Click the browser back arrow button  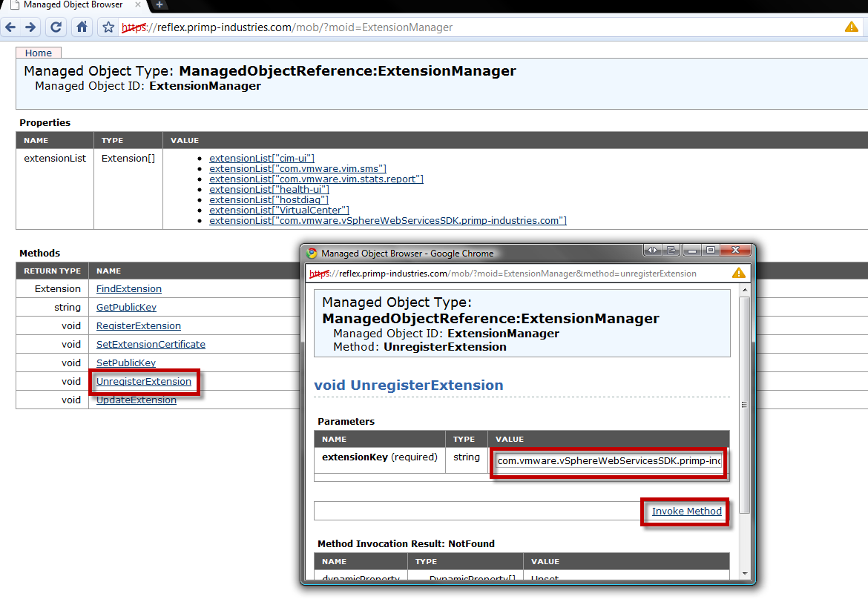point(10,27)
